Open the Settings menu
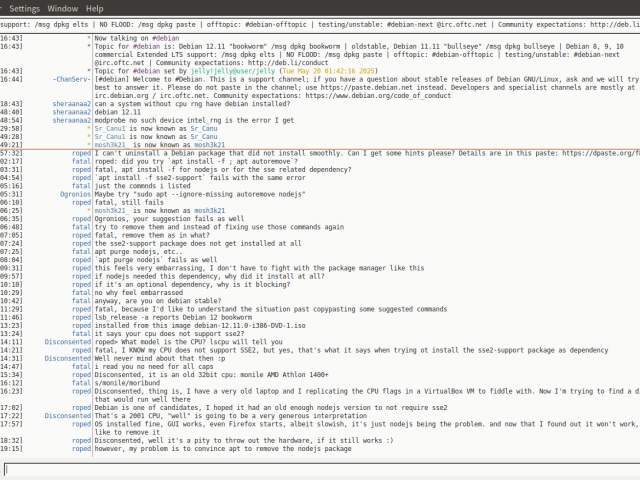This screenshot has height=480, width=640. coord(24,9)
